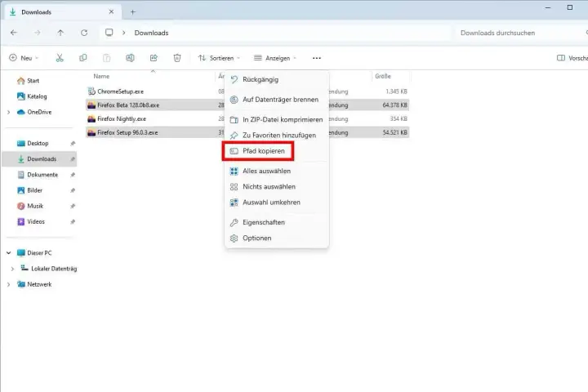Click the Vorschau preview pane button
Screen dimensions: 588x392
572,58
